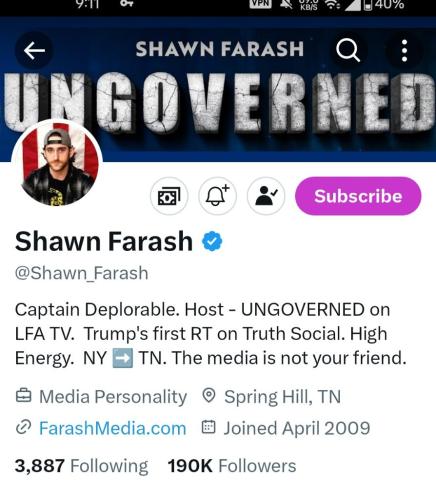
Task: Tap the tip money icon button
Action: [x=169, y=196]
